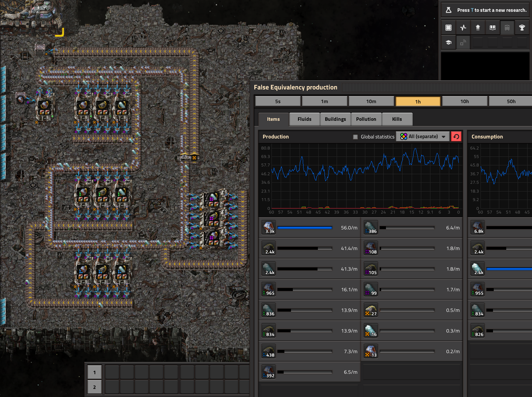The image size is (532, 397).
Task: Click the 'Consumption' panel heading
Action: pos(487,137)
